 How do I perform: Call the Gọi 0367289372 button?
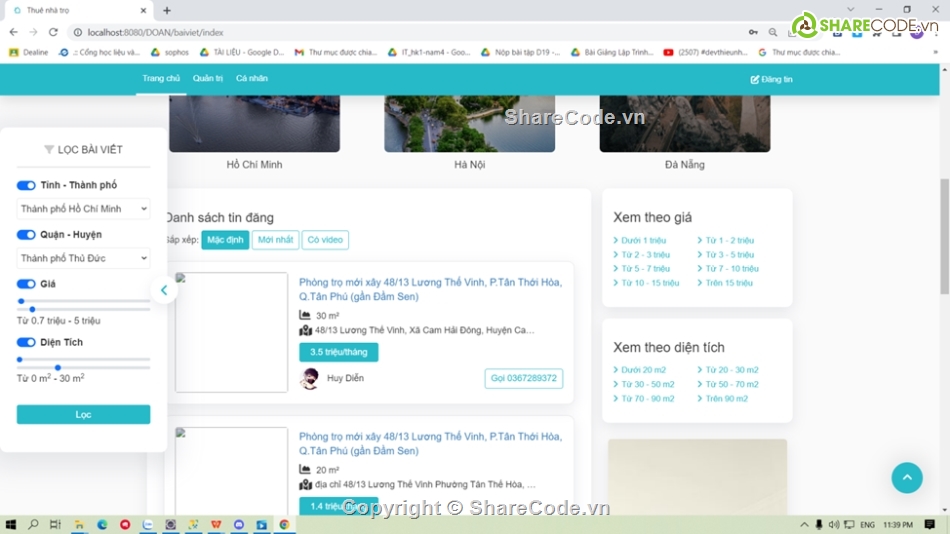(524, 378)
